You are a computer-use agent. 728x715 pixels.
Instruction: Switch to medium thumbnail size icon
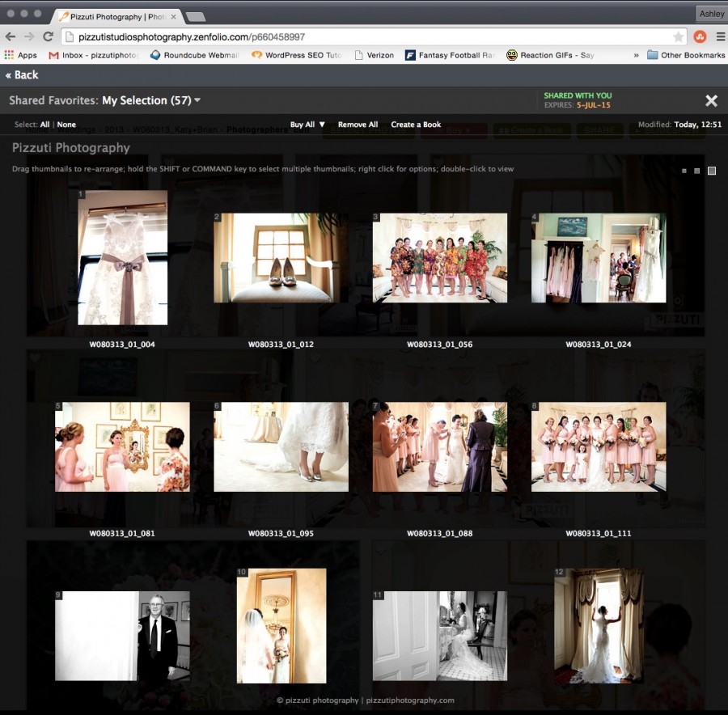click(697, 171)
